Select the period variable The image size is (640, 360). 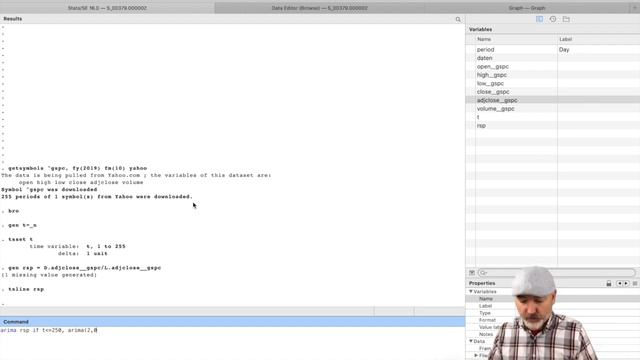485,49
